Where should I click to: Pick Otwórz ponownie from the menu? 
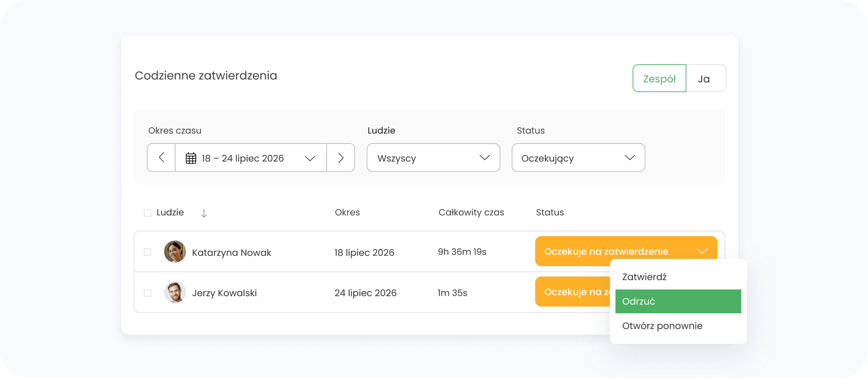[662, 326]
